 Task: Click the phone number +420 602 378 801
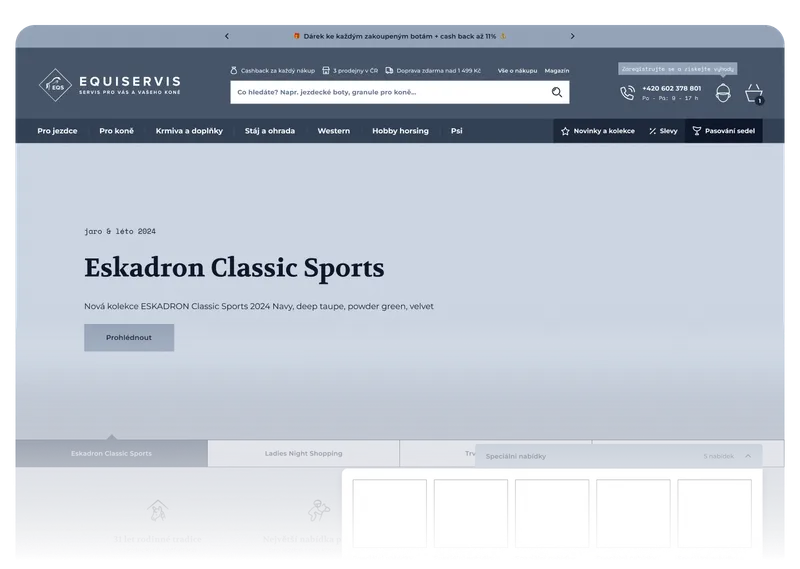671,88
